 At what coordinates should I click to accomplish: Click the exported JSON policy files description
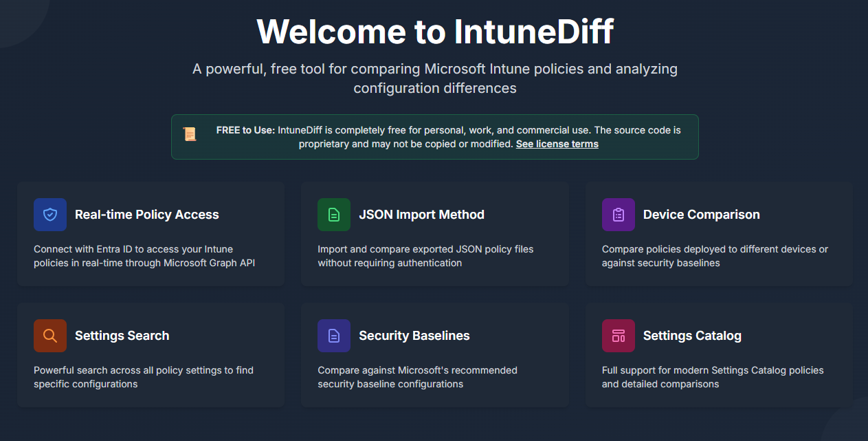pyautogui.click(x=425, y=256)
